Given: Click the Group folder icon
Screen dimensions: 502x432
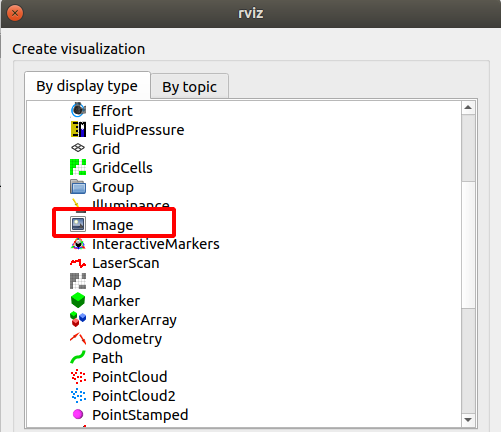Looking at the screenshot, I should click(78, 187).
